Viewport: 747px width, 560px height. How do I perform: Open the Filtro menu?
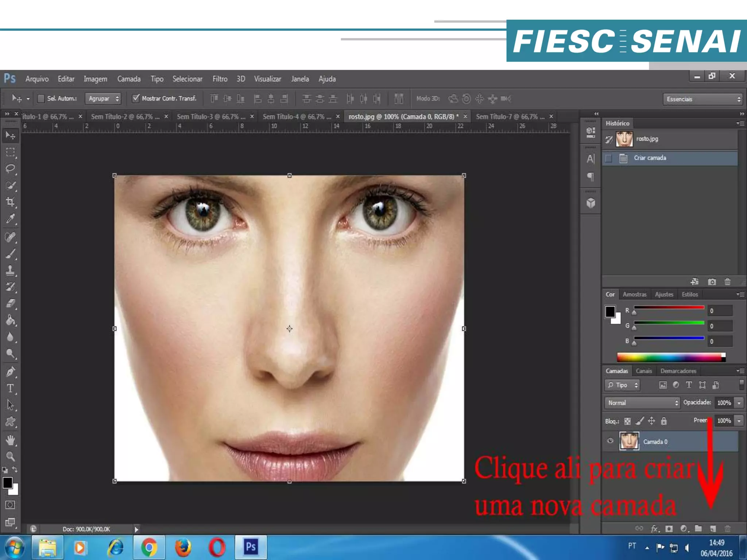click(220, 79)
